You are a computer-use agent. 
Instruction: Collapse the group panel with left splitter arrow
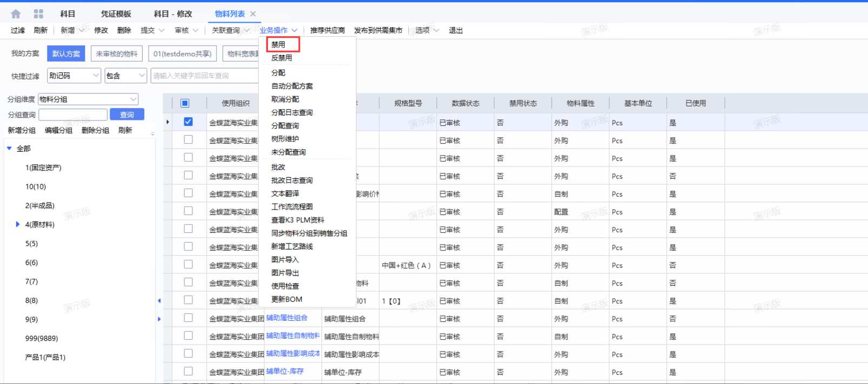pyautogui.click(x=159, y=301)
